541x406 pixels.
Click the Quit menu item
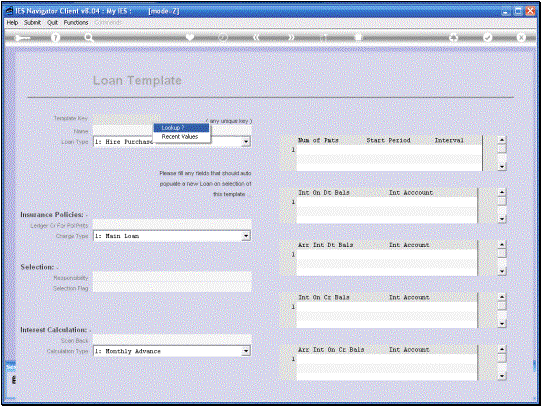(x=52, y=22)
